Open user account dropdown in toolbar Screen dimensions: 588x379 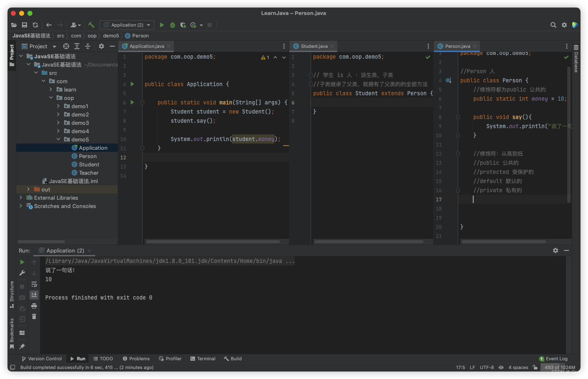click(x=76, y=25)
